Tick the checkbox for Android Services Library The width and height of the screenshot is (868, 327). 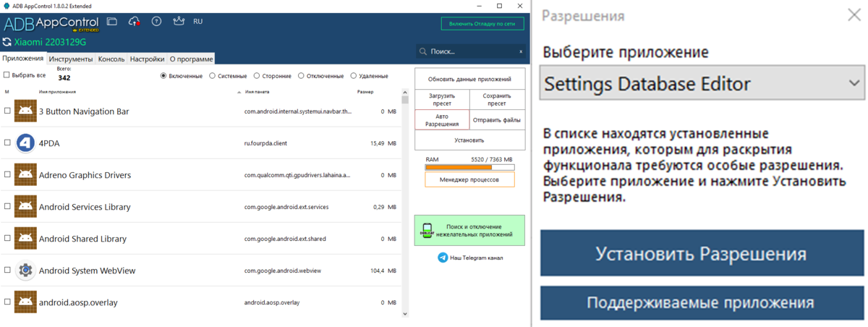(7, 207)
